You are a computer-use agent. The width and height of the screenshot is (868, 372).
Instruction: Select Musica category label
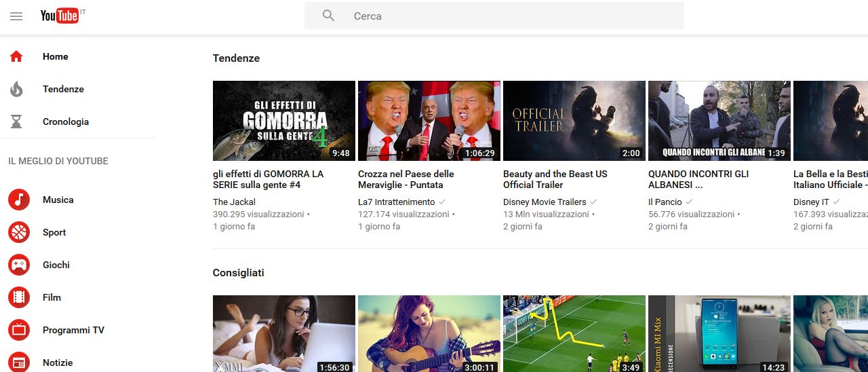click(x=58, y=200)
